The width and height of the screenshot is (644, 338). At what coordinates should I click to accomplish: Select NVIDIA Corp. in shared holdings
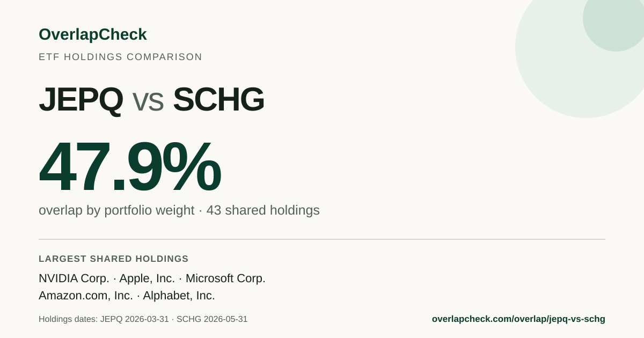click(x=74, y=278)
